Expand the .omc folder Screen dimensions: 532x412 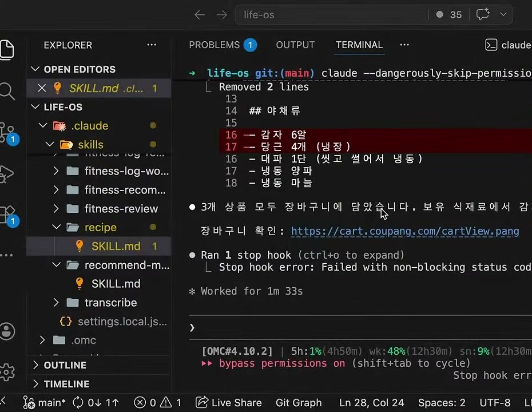[x=42, y=340]
